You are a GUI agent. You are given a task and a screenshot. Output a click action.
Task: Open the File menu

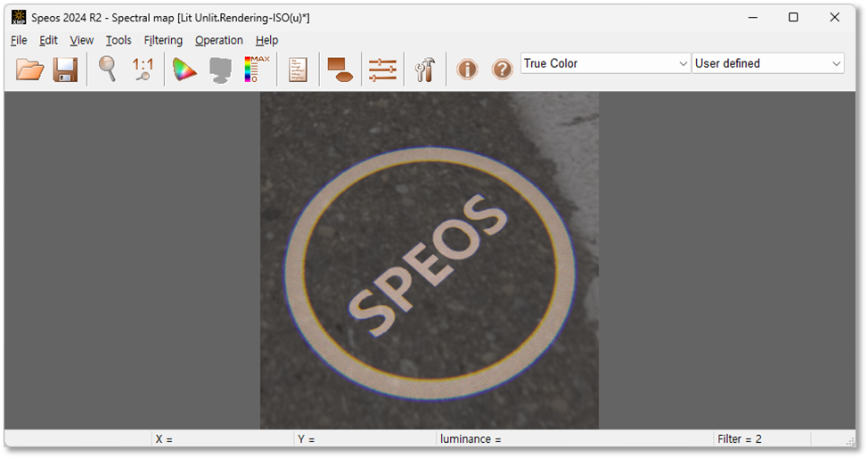(x=19, y=40)
